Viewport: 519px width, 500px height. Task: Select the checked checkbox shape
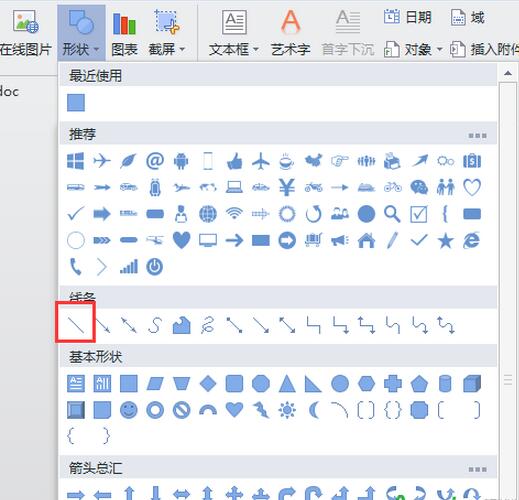[x=419, y=214]
